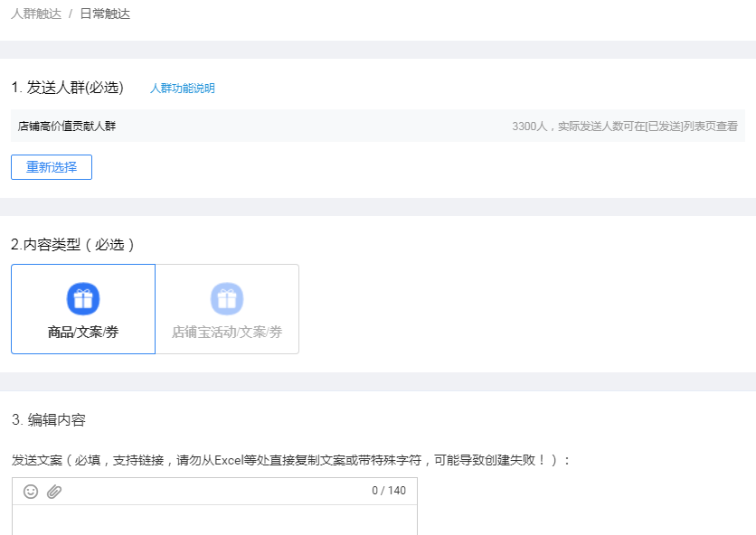Click the selected 店铺高价值贡献人群 audience row

67,127
